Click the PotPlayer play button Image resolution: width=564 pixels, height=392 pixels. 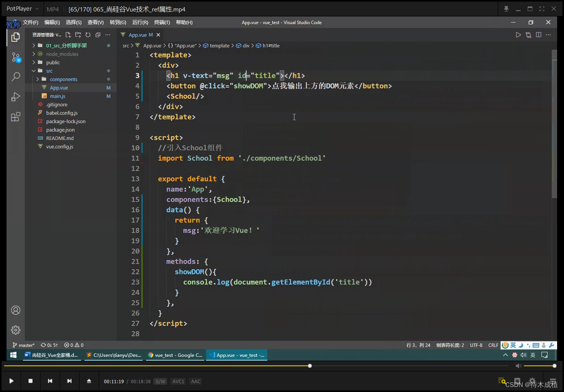11,381
